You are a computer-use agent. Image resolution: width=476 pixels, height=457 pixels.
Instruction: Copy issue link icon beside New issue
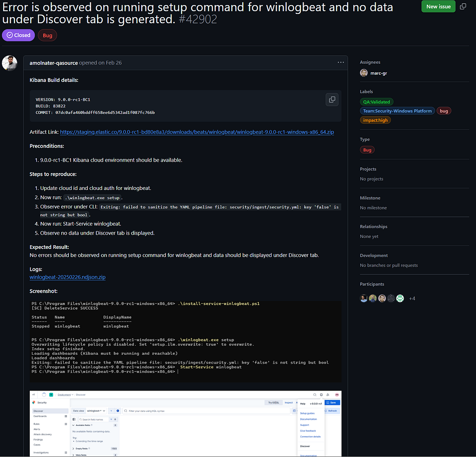click(x=463, y=7)
